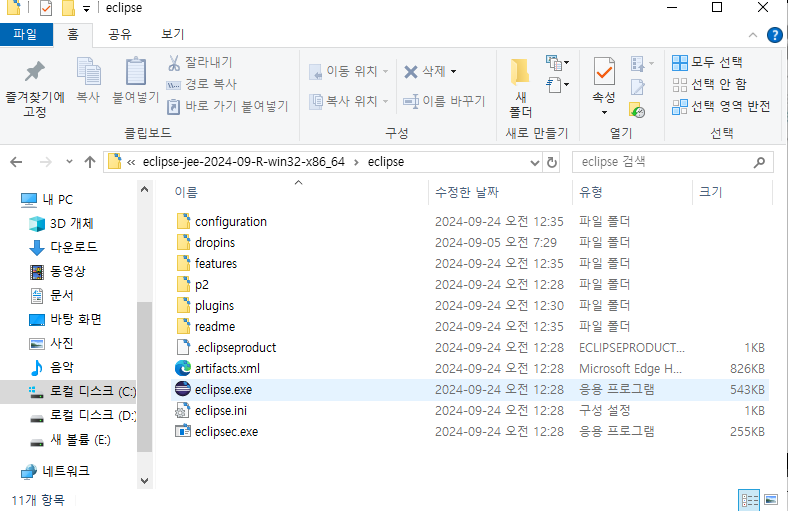
Task: Click the new folder icon in title bar
Action: click(x=68, y=8)
